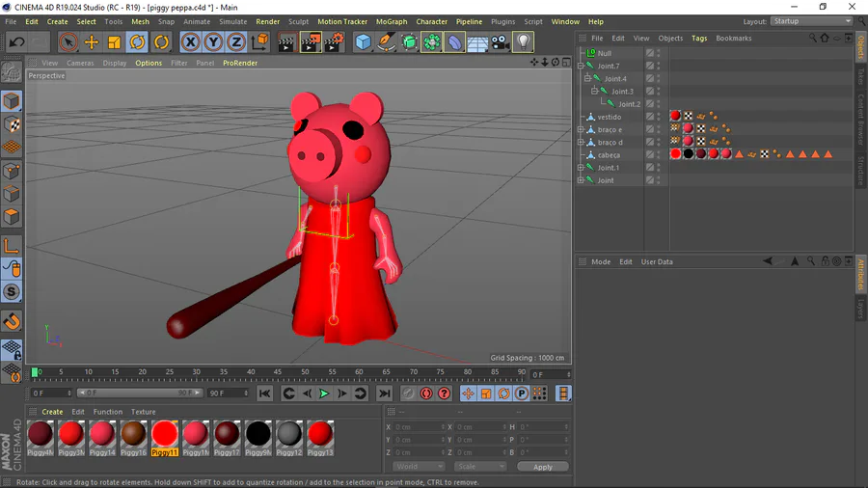The width and height of the screenshot is (868, 488).
Task: Toggle Snap magnet icon
Action: [12, 321]
